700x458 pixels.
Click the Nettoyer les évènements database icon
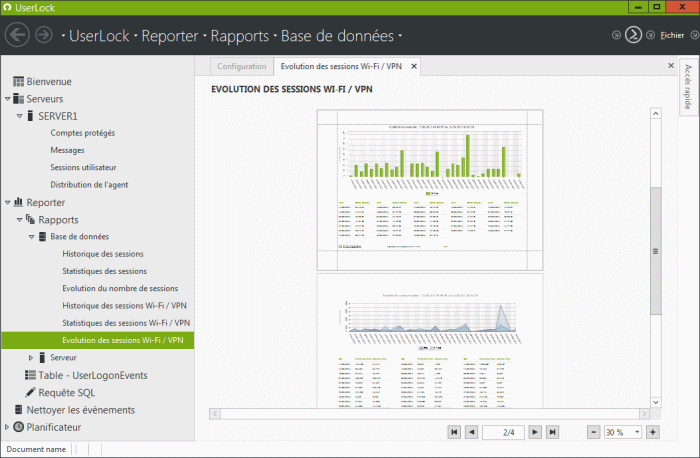(x=18, y=409)
